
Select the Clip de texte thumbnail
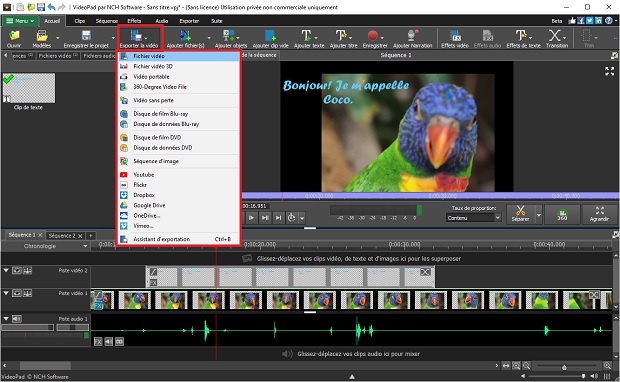[x=29, y=88]
